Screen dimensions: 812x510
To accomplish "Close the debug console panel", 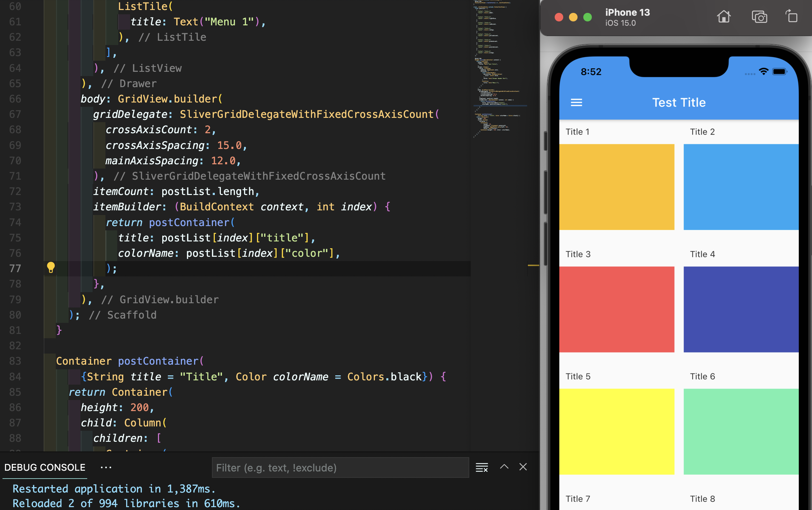I will (523, 467).
